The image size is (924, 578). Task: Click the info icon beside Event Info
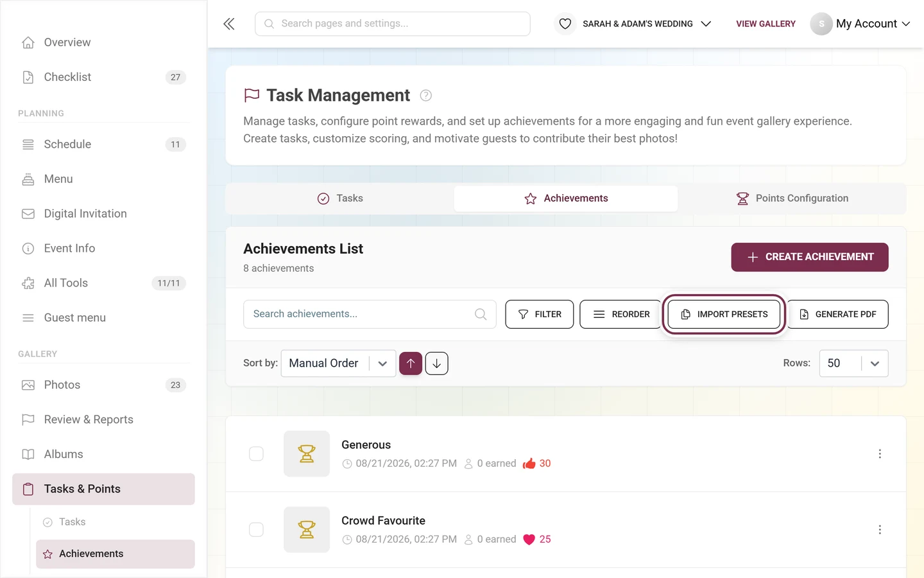click(28, 249)
